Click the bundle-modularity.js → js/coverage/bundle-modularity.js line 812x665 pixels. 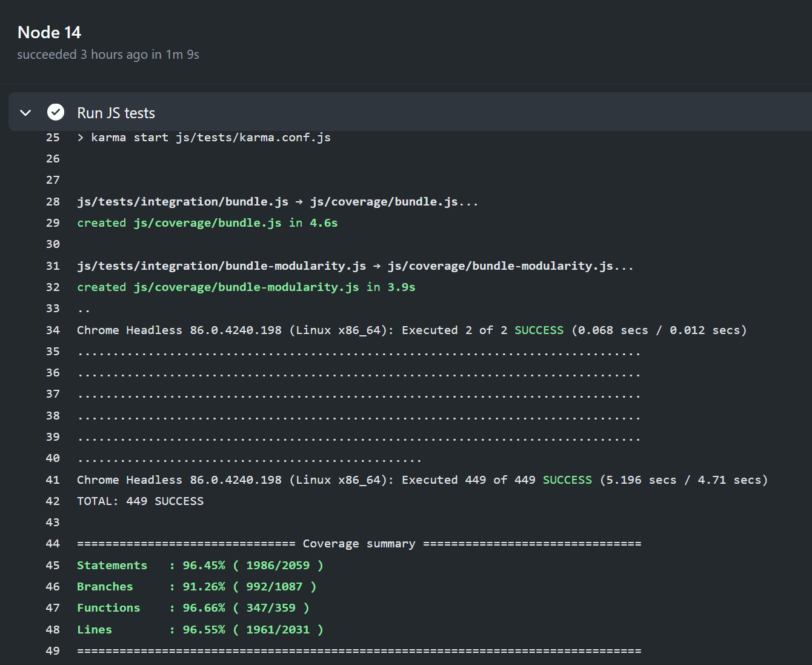(x=355, y=266)
